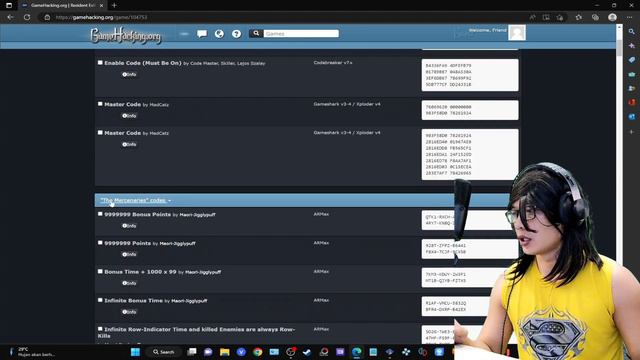
Task: Open the forum chat bubble icon
Action: (x=202, y=34)
